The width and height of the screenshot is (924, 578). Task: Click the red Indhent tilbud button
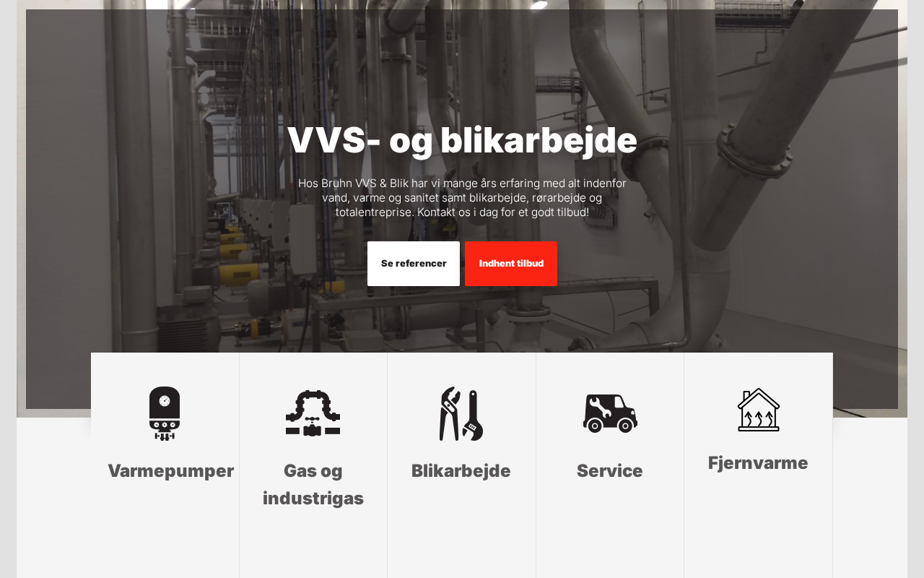(511, 264)
